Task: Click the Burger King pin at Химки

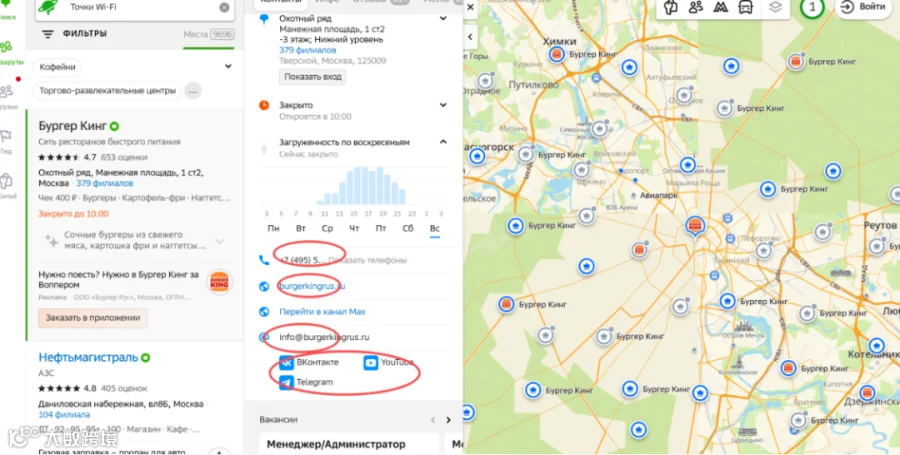Action: 556,55
